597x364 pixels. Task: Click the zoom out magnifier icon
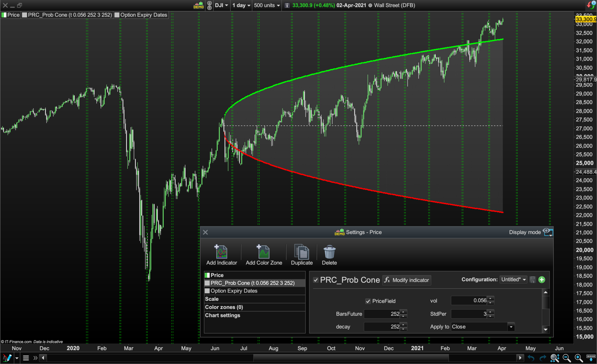(566, 358)
